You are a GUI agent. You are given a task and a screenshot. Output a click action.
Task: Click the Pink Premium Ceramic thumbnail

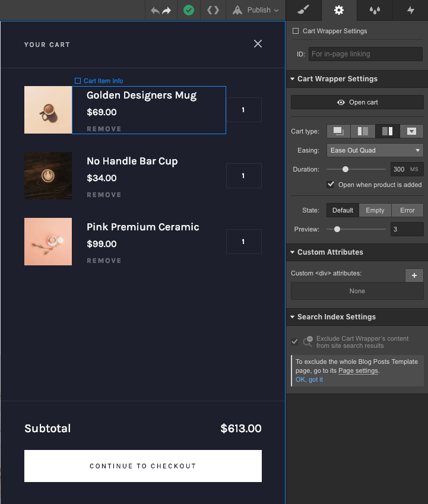coord(48,242)
